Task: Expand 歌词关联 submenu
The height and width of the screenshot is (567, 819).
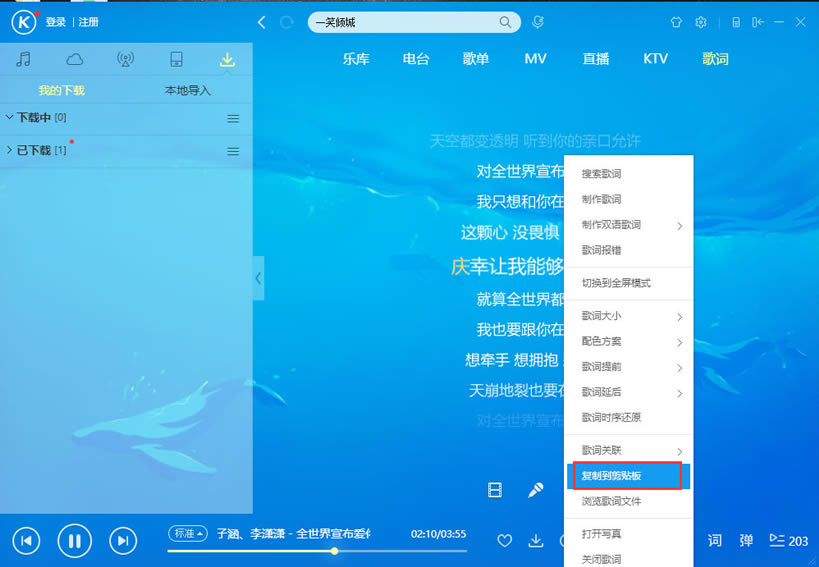Action: coord(629,451)
